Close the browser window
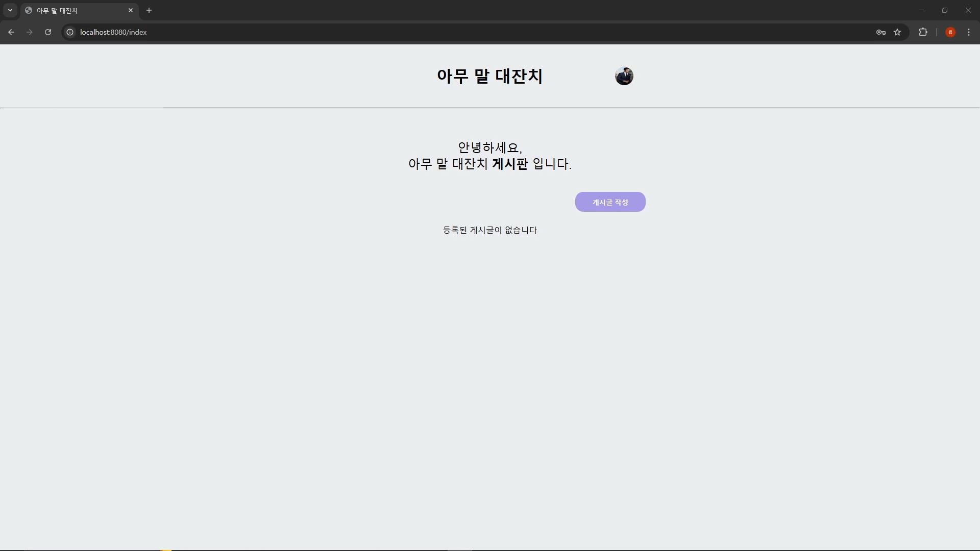This screenshot has height=551, width=980. point(968,10)
